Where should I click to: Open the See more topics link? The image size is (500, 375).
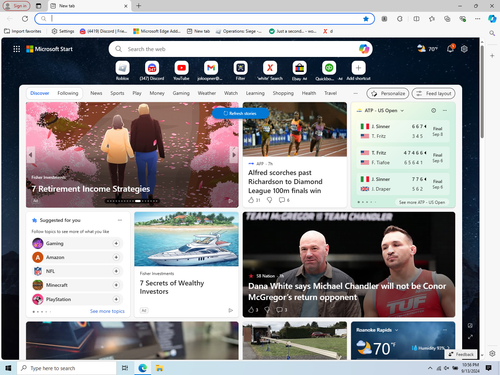tap(107, 311)
